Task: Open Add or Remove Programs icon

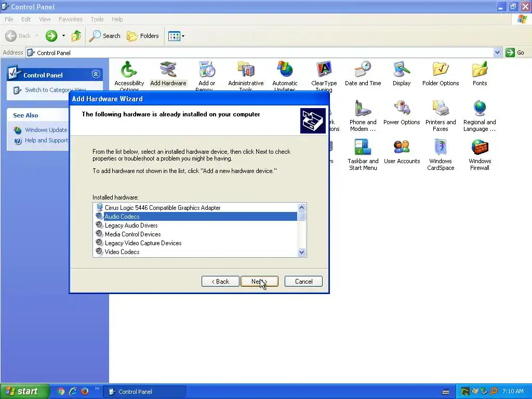Action: click(x=207, y=76)
